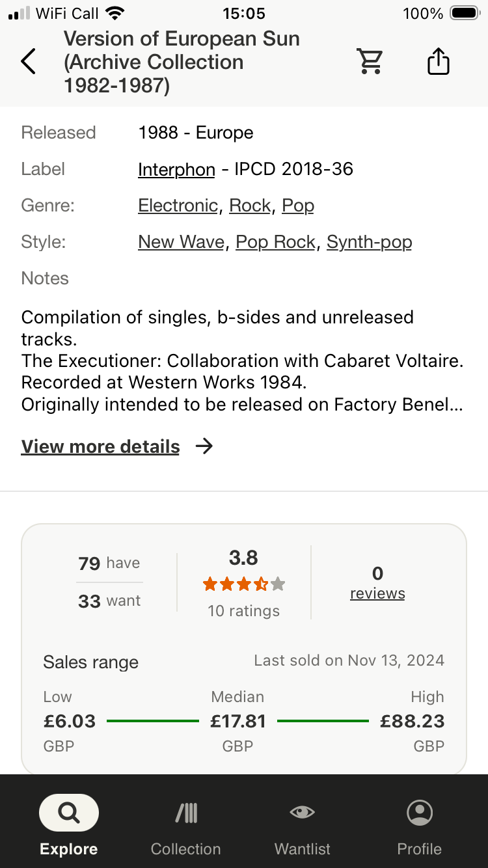Tap the arrow next to View more details
Viewport: 488px width, 868px height.
point(204,446)
